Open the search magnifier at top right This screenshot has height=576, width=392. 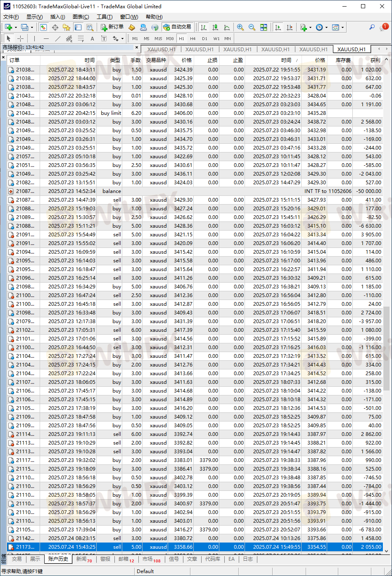click(x=372, y=27)
